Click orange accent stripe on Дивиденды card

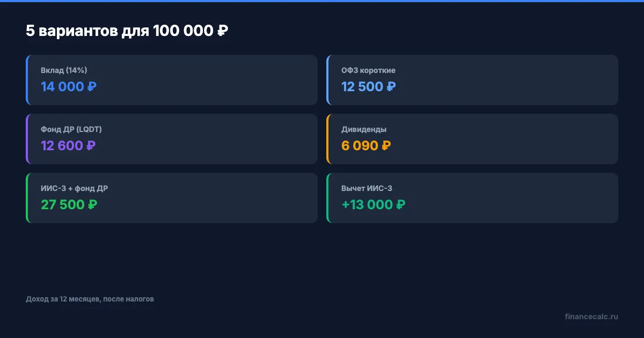[327, 139]
